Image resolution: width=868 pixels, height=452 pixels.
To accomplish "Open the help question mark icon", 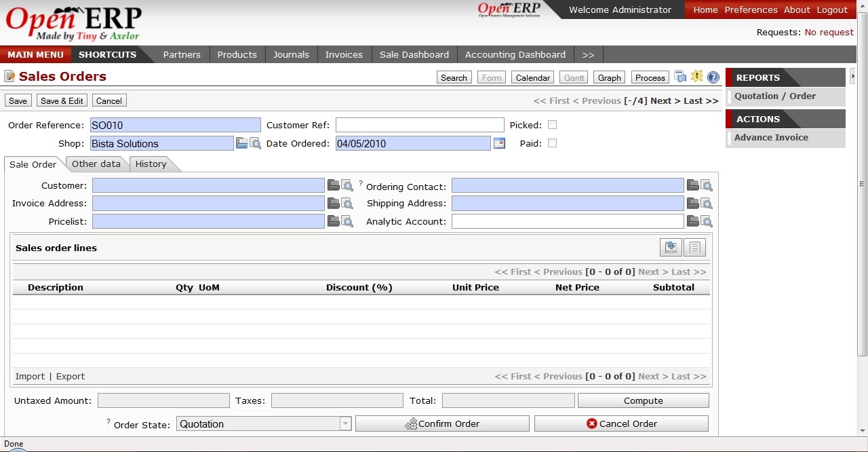I will point(713,77).
